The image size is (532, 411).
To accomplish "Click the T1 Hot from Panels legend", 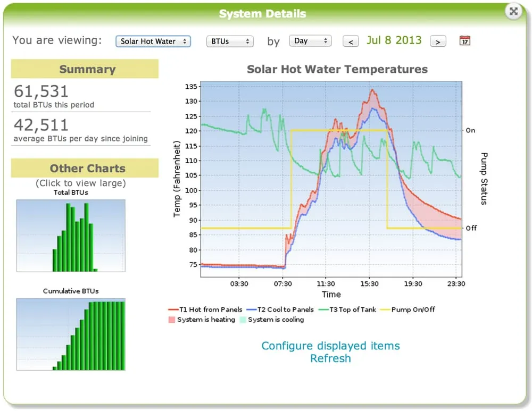I will 205,309.
